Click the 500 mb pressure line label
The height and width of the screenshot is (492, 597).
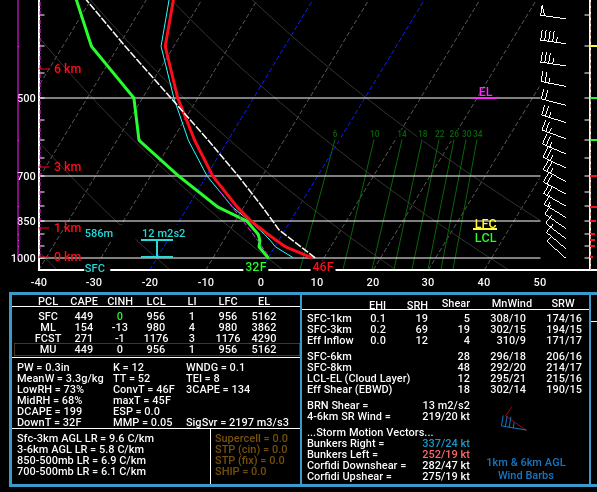coord(26,98)
